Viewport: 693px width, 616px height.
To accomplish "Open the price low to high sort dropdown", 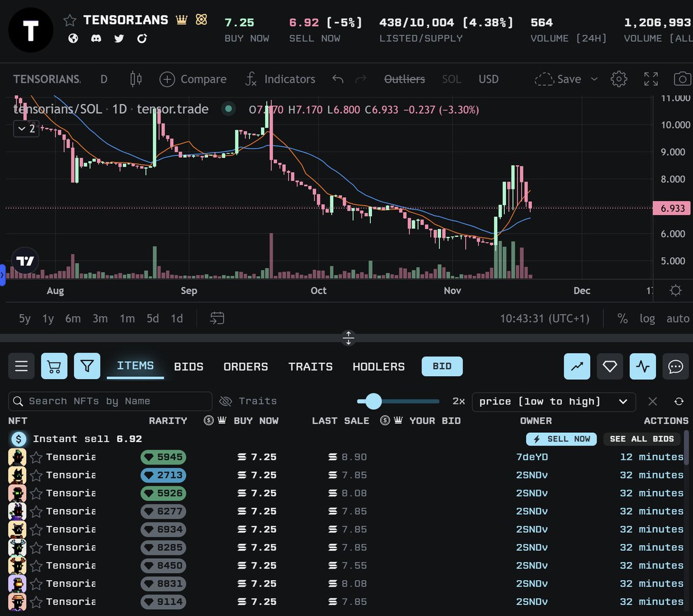I will point(554,401).
